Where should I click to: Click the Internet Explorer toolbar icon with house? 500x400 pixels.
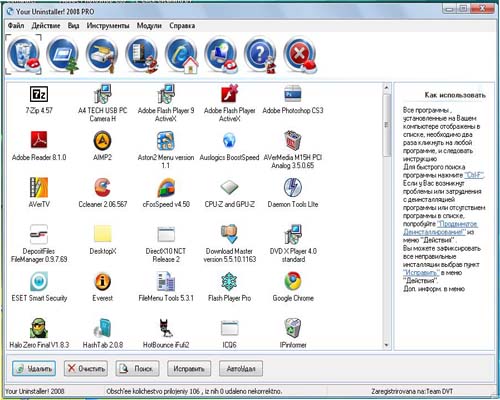pos(182,55)
